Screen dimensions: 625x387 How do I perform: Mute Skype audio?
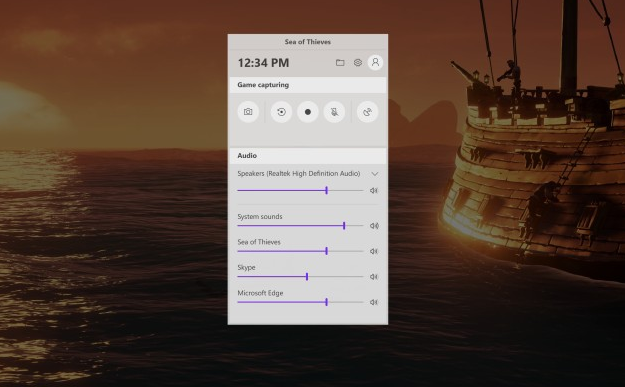tap(373, 277)
